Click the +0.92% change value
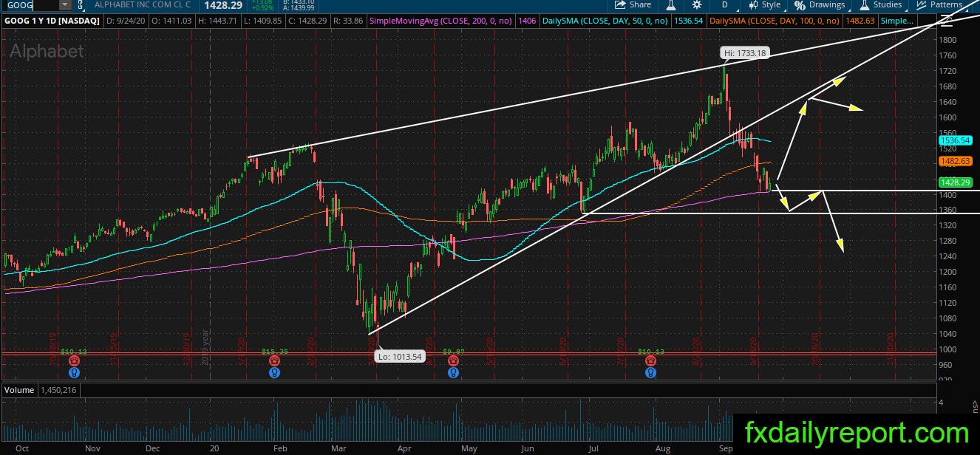Viewport: 980px width, 455px height. coord(262,7)
